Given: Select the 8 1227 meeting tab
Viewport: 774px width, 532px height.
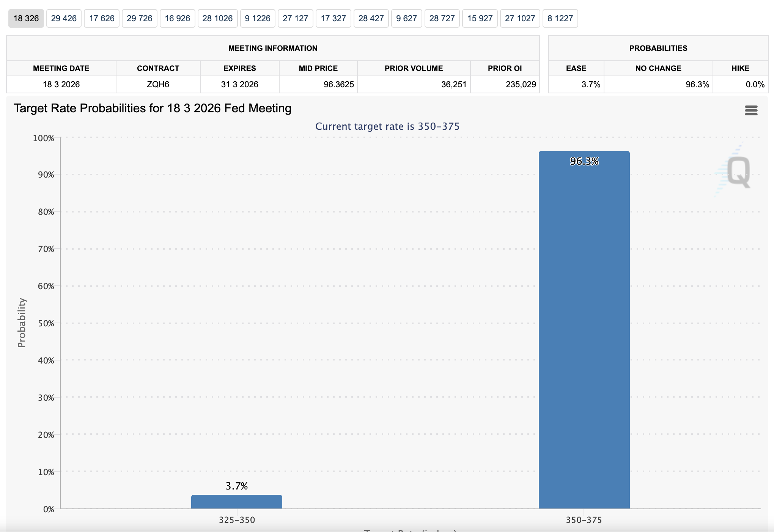Looking at the screenshot, I should click(560, 19).
